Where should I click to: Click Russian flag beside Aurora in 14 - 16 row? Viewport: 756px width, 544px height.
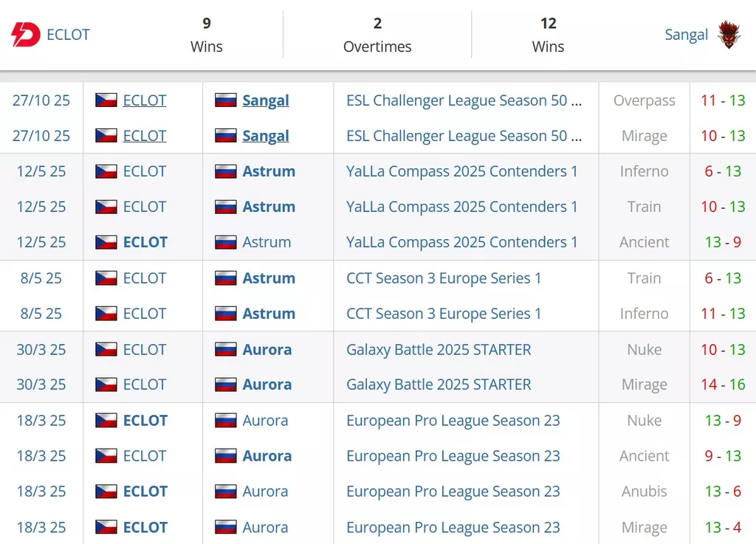[x=225, y=385]
